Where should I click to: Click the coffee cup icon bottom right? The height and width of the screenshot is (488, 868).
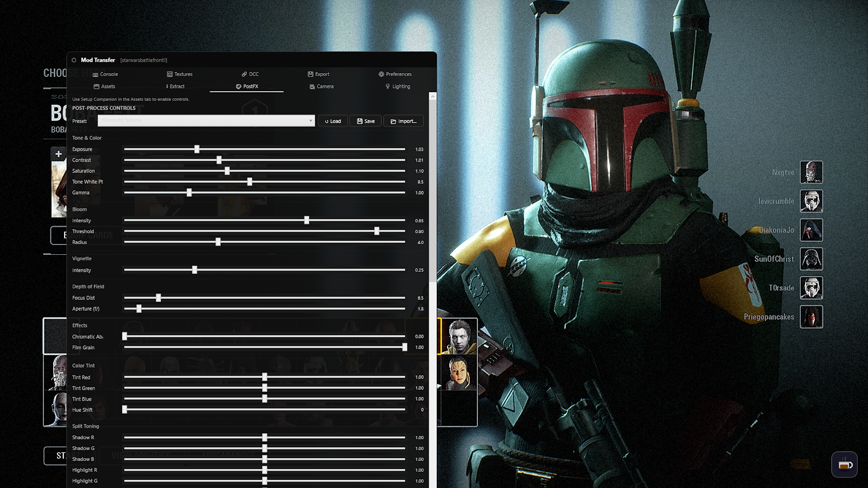tap(844, 465)
